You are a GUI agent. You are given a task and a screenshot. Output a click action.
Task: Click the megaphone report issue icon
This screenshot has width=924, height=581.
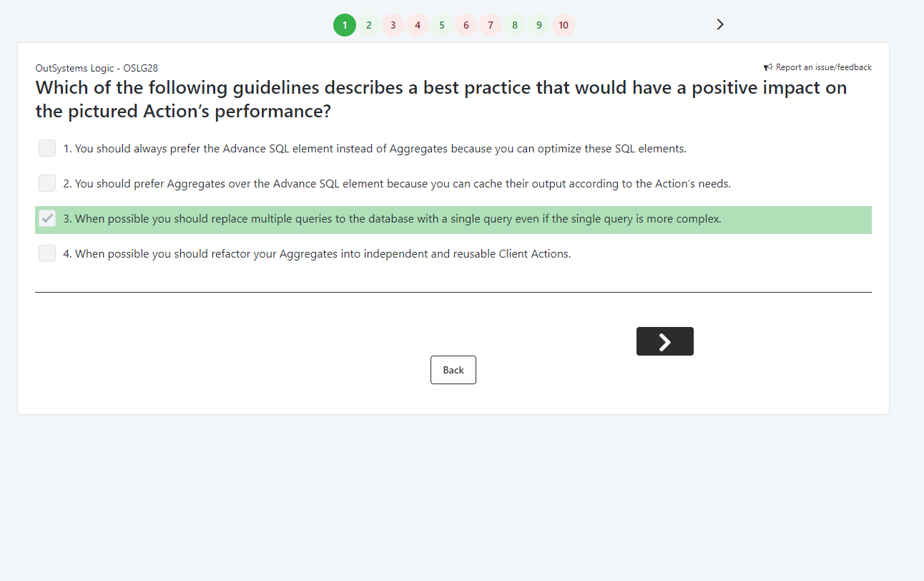(x=768, y=67)
